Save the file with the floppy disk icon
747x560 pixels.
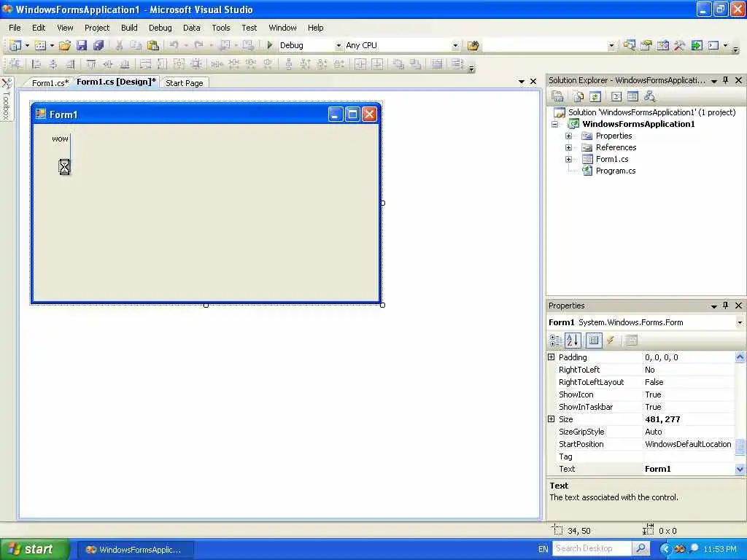[x=82, y=45]
